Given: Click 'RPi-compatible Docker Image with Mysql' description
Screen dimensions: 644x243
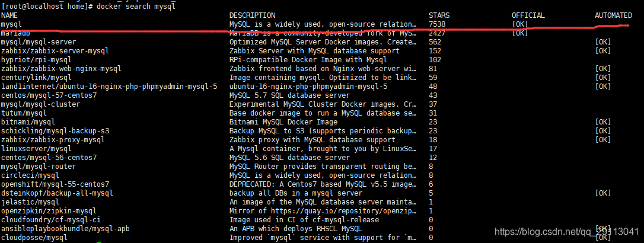Looking at the screenshot, I should (308, 60).
